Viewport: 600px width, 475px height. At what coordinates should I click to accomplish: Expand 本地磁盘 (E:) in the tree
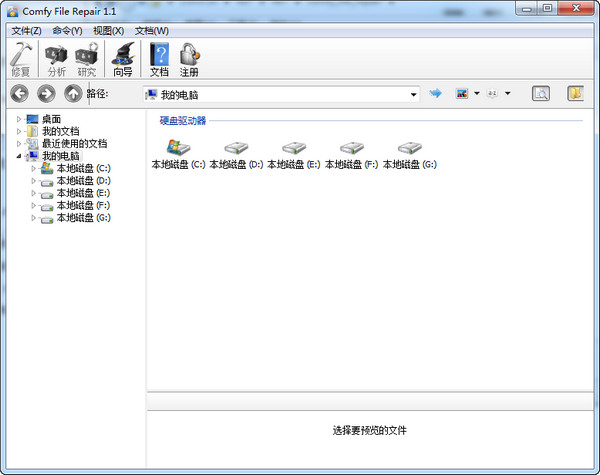click(34, 193)
